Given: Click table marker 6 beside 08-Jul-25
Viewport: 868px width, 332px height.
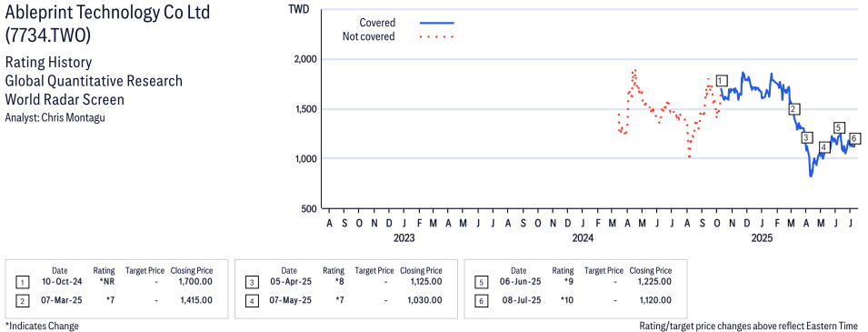Looking at the screenshot, I should point(481,300).
